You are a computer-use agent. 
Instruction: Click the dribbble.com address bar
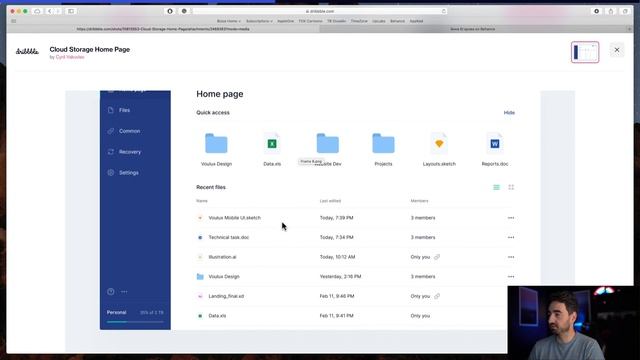point(320,11)
